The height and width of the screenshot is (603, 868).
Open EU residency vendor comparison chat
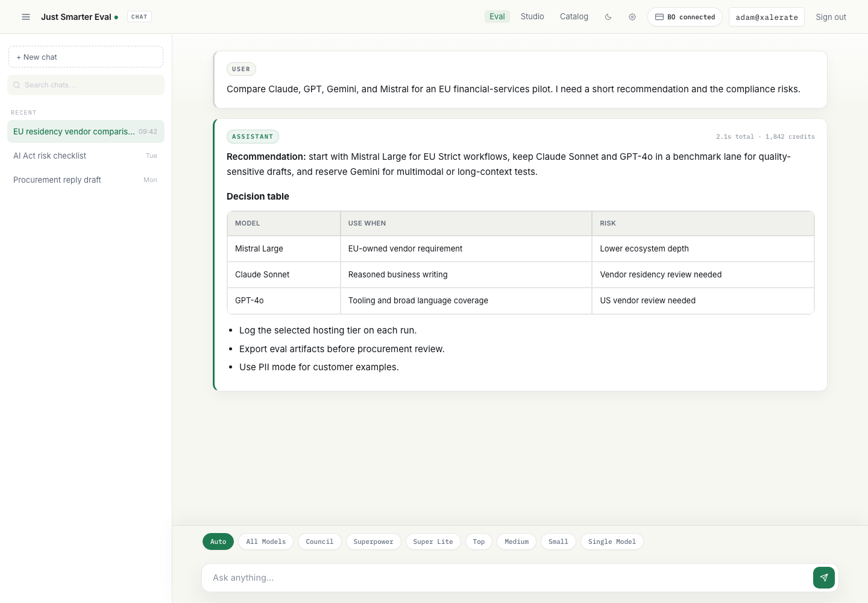pyautogui.click(x=86, y=131)
